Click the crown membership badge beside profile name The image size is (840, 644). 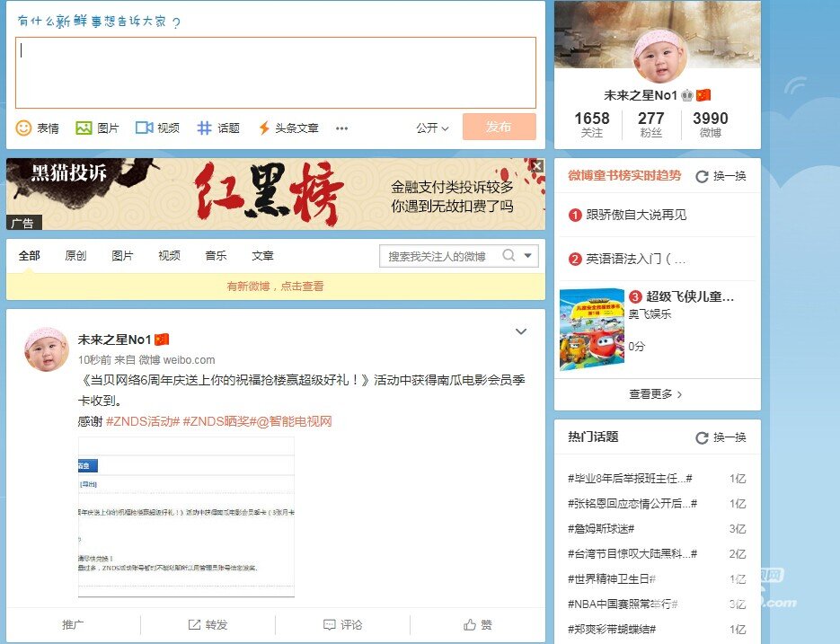[x=687, y=95]
